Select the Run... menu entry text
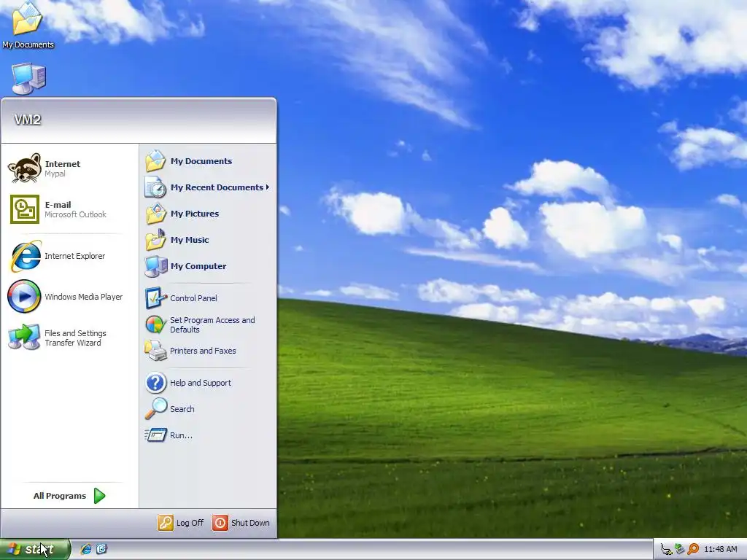The height and width of the screenshot is (560, 747). pos(181,435)
